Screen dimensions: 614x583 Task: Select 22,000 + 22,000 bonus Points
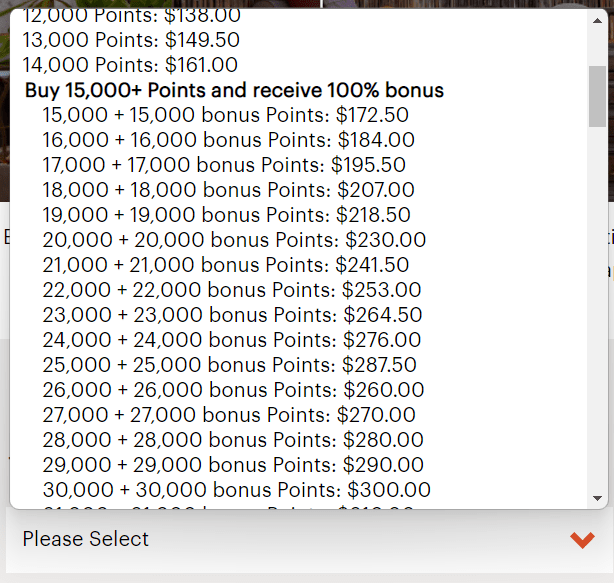click(232, 290)
